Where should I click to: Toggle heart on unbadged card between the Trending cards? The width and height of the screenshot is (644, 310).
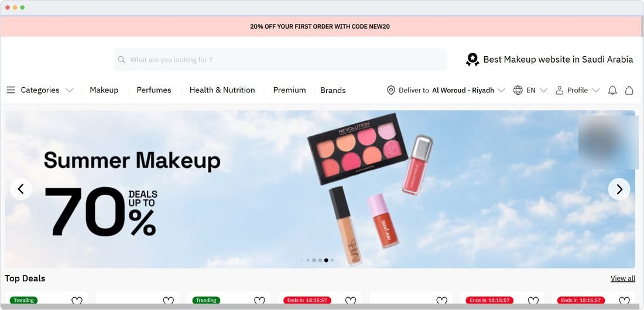coord(169,301)
